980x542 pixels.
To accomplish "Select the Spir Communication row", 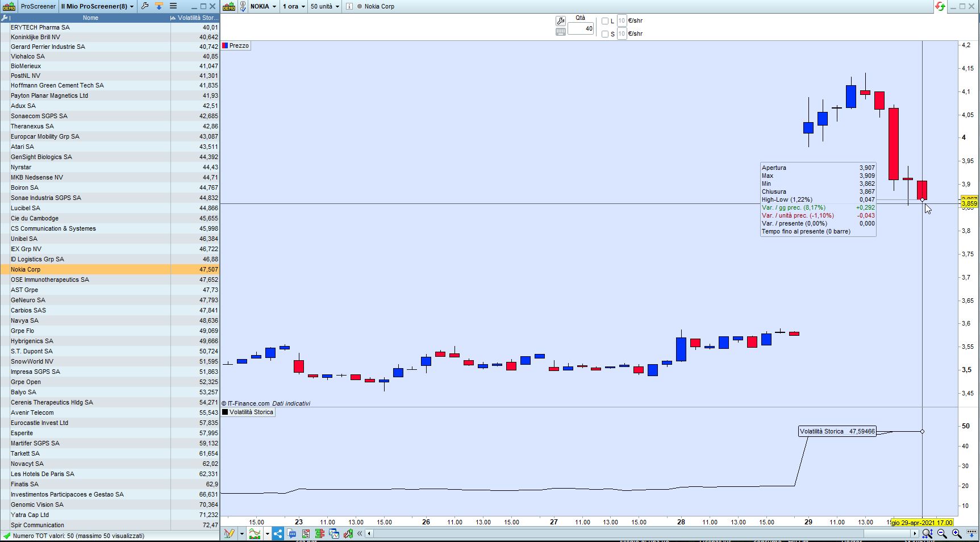I will [x=110, y=525].
